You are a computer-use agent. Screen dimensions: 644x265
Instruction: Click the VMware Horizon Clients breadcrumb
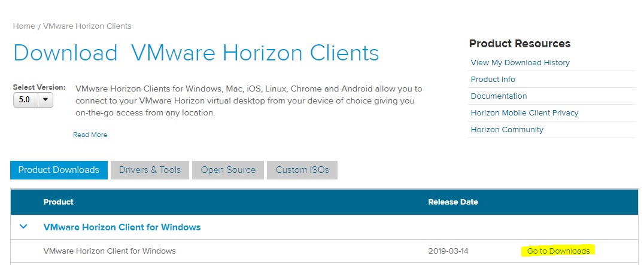[x=87, y=26]
